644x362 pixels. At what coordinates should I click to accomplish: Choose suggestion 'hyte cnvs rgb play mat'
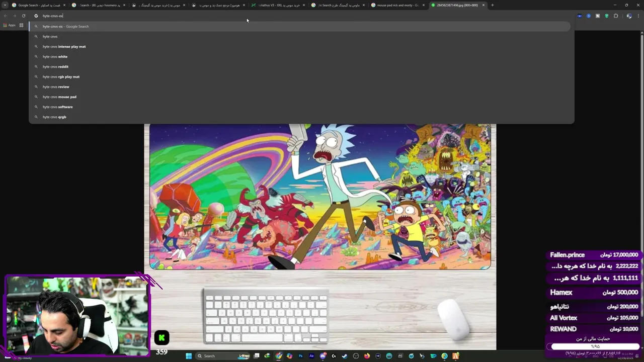[300, 76]
